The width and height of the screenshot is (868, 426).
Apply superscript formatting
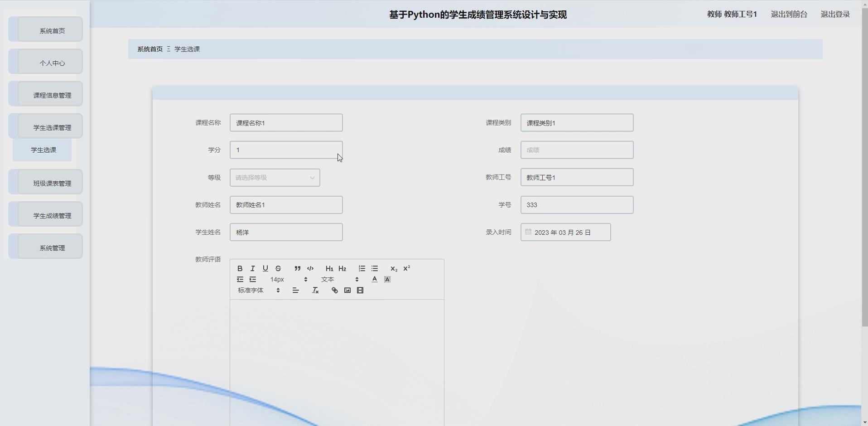pyautogui.click(x=406, y=268)
